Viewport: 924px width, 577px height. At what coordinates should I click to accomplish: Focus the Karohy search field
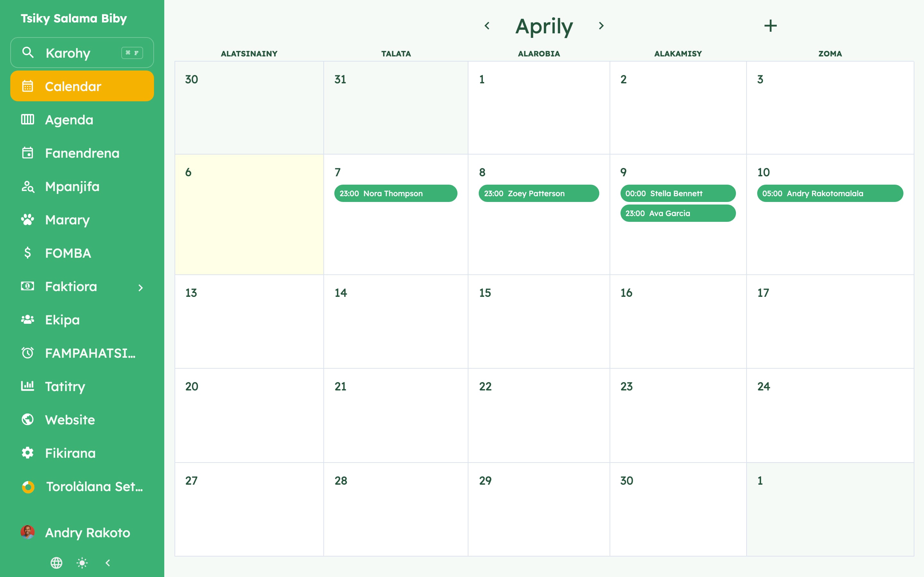click(82, 53)
